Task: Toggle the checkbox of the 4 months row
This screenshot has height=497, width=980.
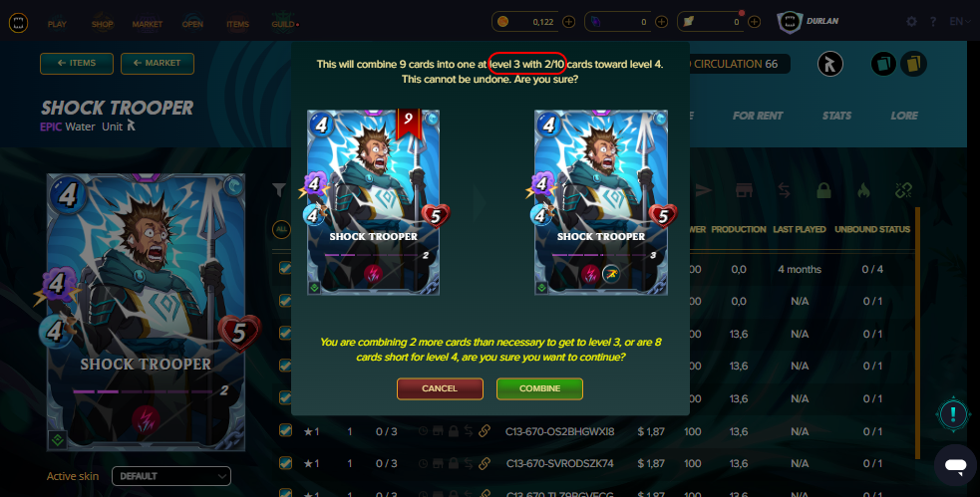Action: coord(285,269)
